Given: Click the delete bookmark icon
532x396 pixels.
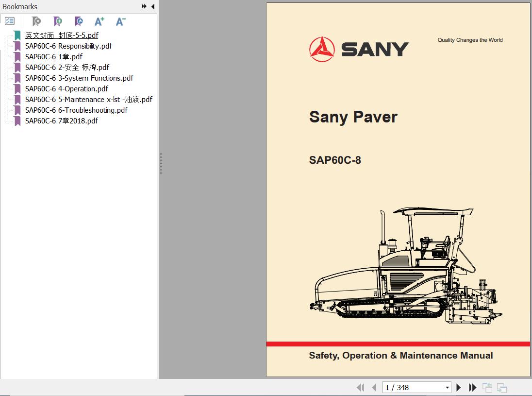Looking at the screenshot, I should point(36,21).
